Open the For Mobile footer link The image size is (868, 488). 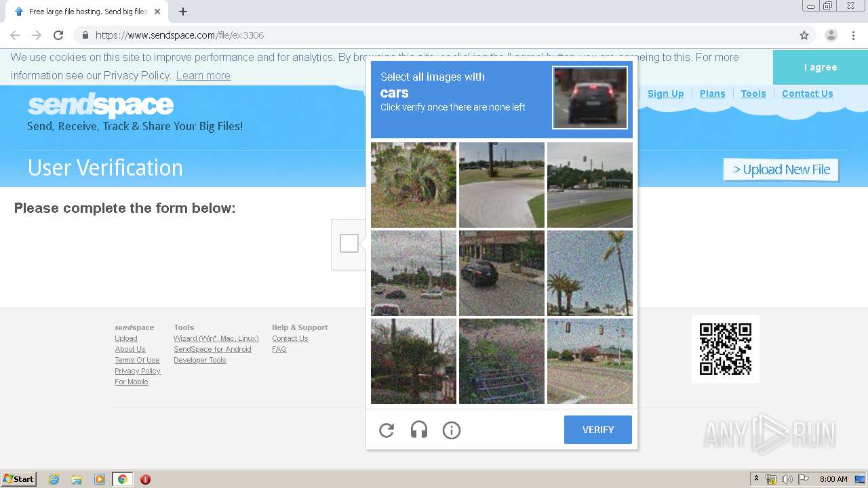click(132, 382)
